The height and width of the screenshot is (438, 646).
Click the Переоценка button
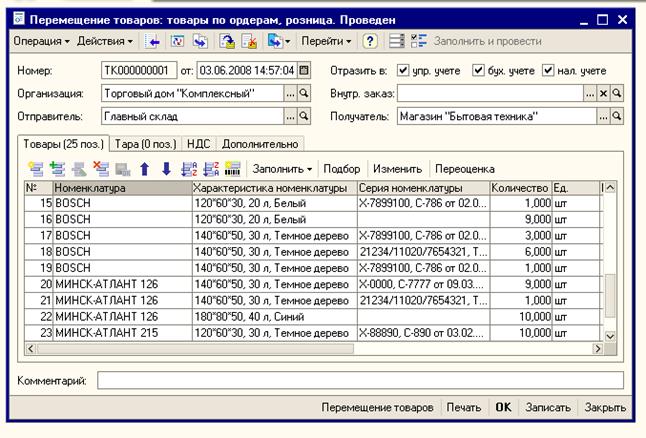point(465,169)
